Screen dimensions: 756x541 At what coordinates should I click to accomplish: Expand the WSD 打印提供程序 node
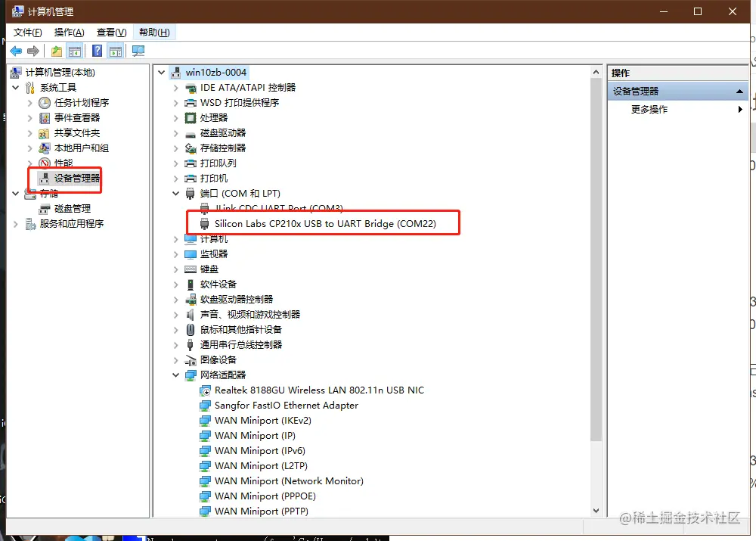click(175, 103)
